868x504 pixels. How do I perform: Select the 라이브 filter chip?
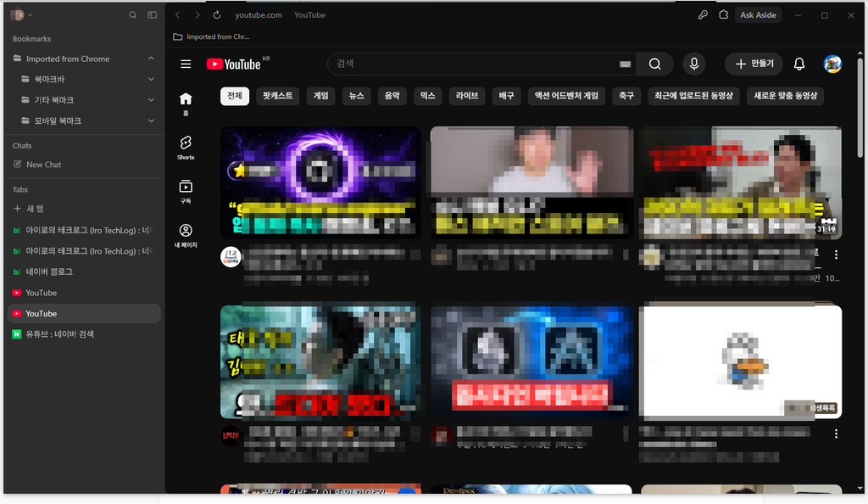click(467, 96)
